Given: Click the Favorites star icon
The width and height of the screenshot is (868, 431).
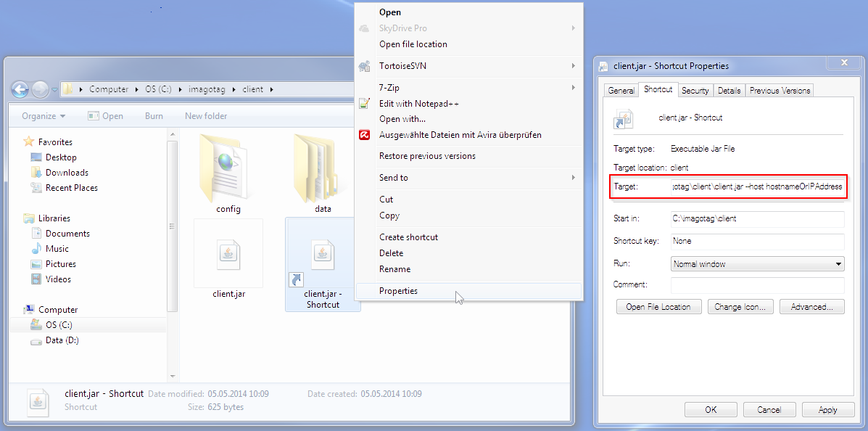Looking at the screenshot, I should point(29,141).
